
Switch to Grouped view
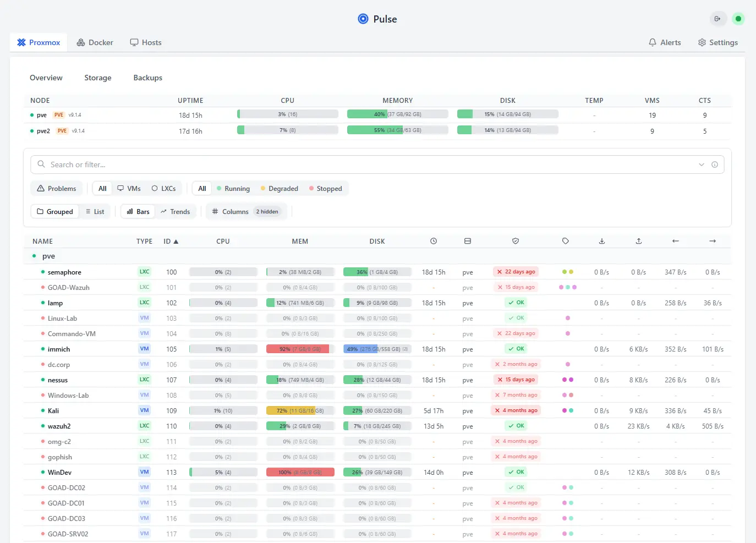55,212
